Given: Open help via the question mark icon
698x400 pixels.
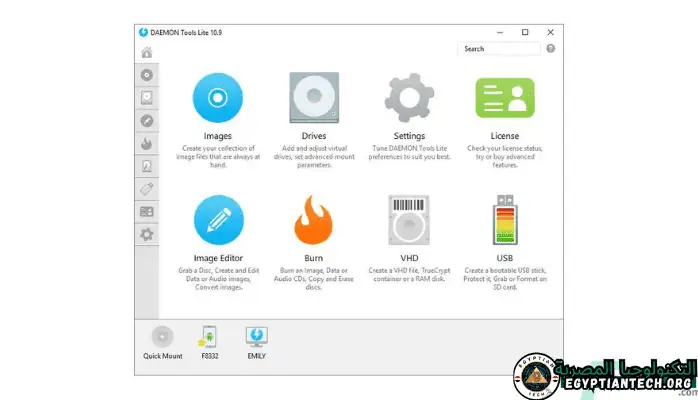Looking at the screenshot, I should point(551,48).
